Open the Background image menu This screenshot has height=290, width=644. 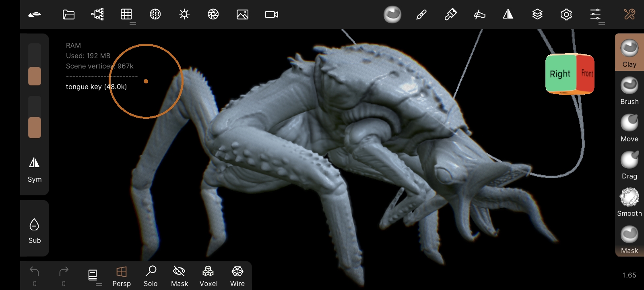click(x=242, y=14)
